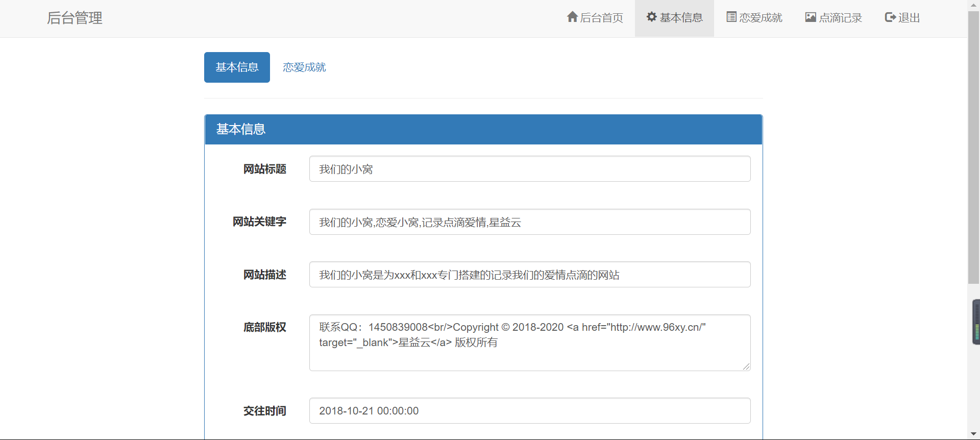The height and width of the screenshot is (440, 980).
Task: Select the 网站描述 input box
Action: (x=529, y=275)
